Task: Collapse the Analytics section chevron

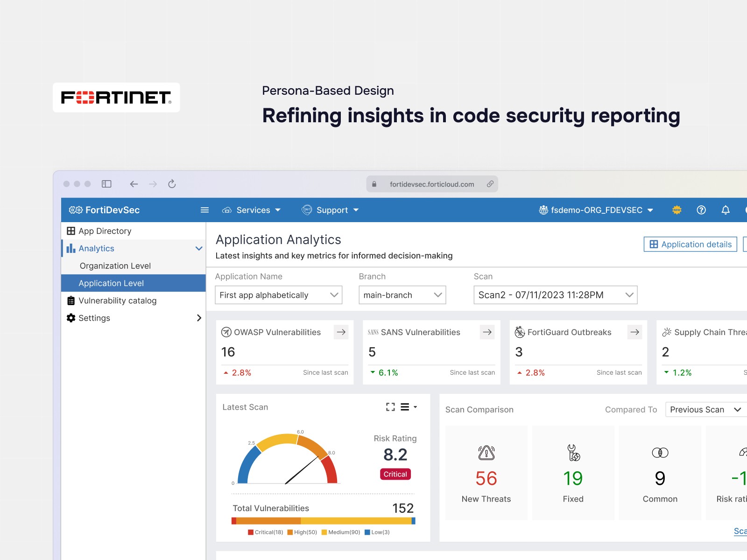Action: pos(199,249)
